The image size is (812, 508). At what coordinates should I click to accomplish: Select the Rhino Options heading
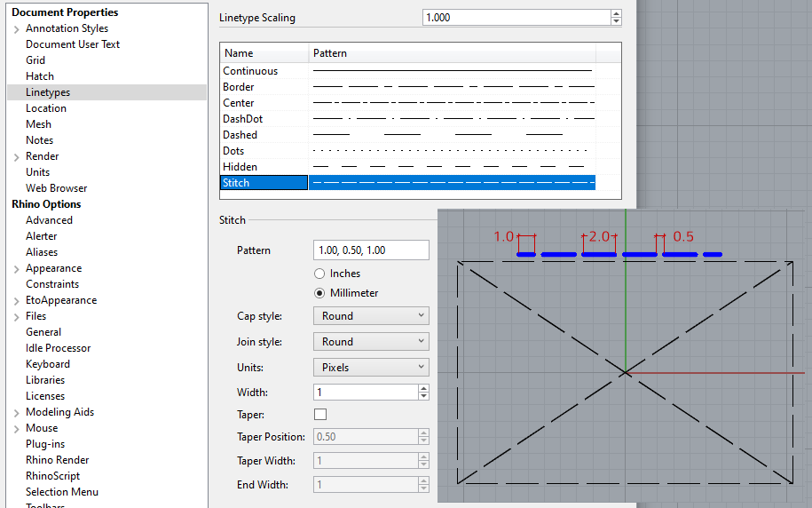[46, 204]
